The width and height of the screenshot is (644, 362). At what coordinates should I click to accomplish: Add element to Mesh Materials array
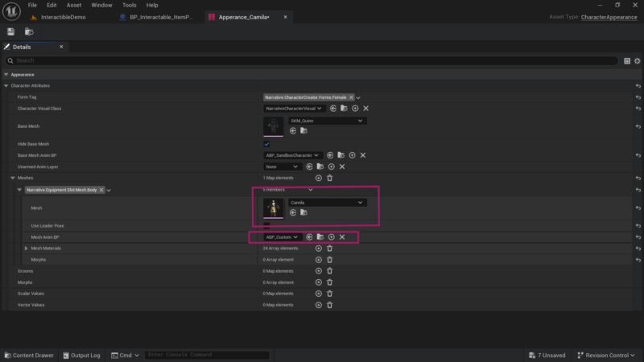[x=318, y=249]
